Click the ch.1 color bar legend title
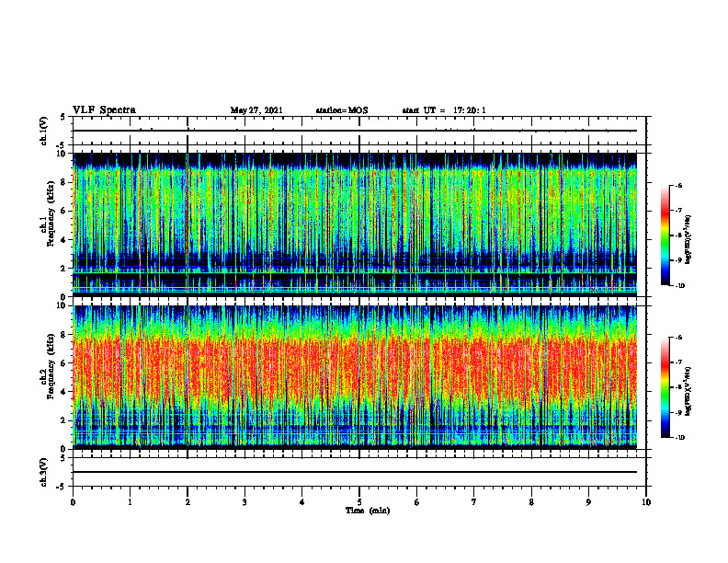 coord(688,240)
